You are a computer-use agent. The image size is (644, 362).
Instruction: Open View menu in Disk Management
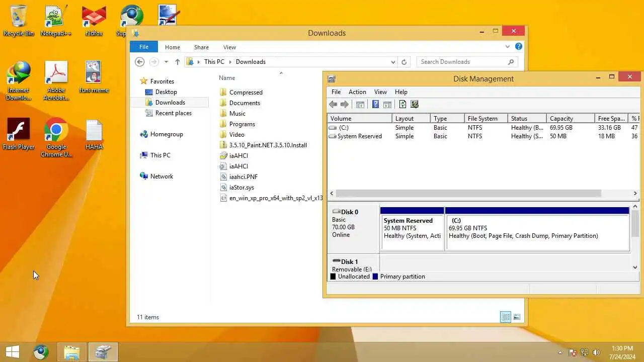coord(380,92)
